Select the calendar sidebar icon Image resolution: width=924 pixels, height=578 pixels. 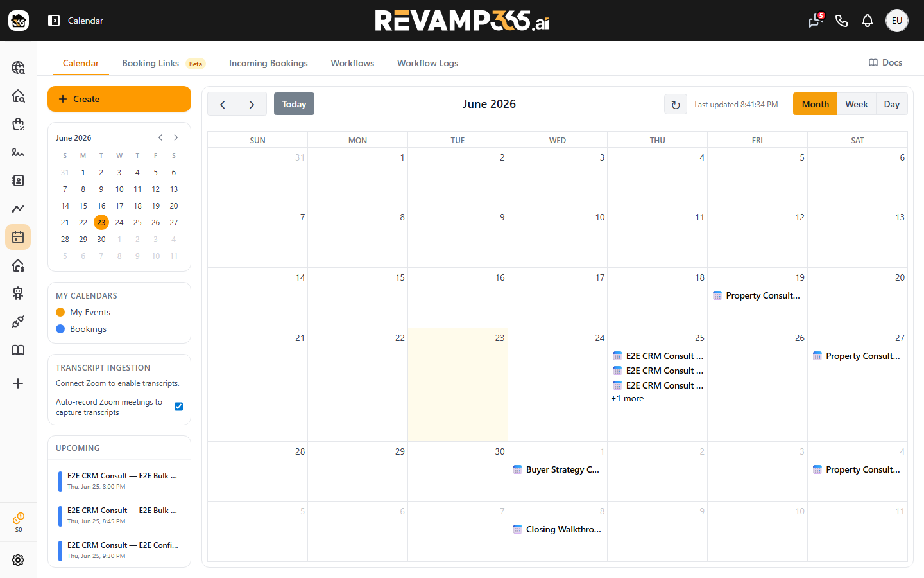(18, 237)
